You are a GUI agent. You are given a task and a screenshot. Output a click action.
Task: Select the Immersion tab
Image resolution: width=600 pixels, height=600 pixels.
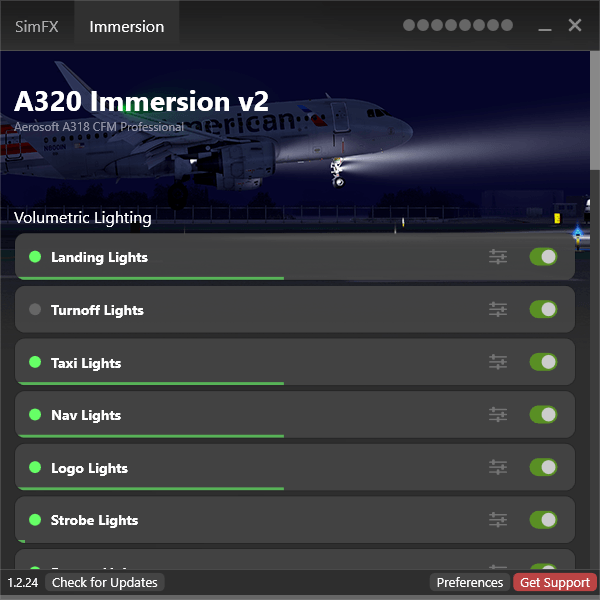tap(127, 26)
